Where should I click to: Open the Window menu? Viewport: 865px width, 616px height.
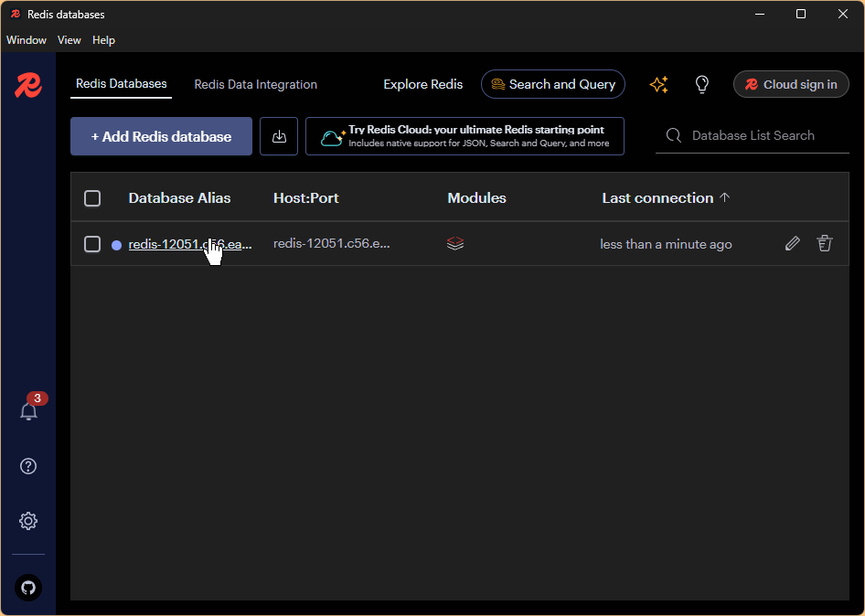point(27,39)
